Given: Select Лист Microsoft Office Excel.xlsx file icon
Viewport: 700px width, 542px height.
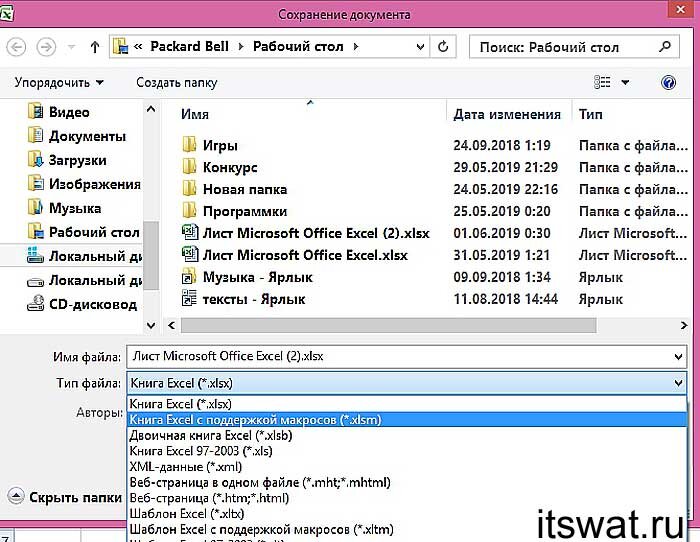Looking at the screenshot, I should (x=190, y=254).
